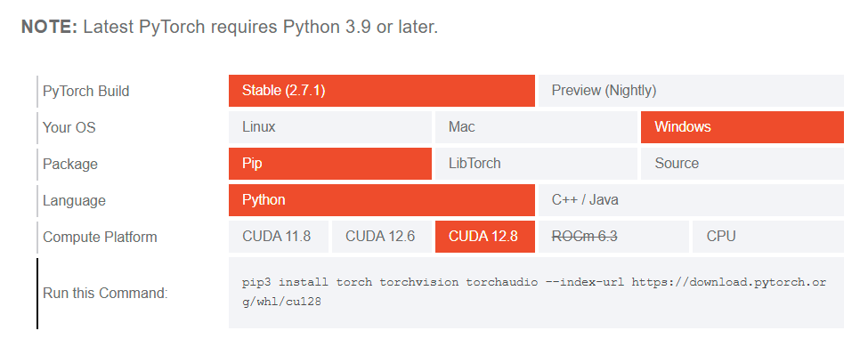Choose CUDA 11.8 compute platform

[x=279, y=237]
